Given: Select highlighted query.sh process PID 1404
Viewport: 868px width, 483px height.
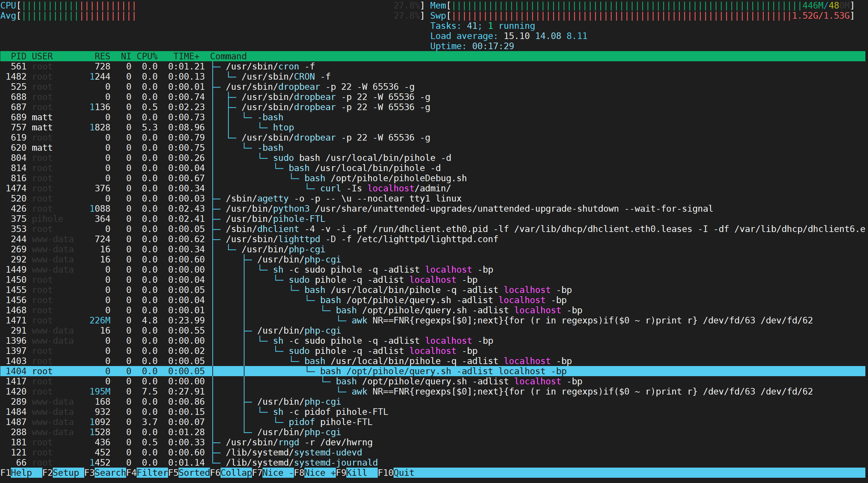Looking at the screenshot, I should (x=433, y=371).
